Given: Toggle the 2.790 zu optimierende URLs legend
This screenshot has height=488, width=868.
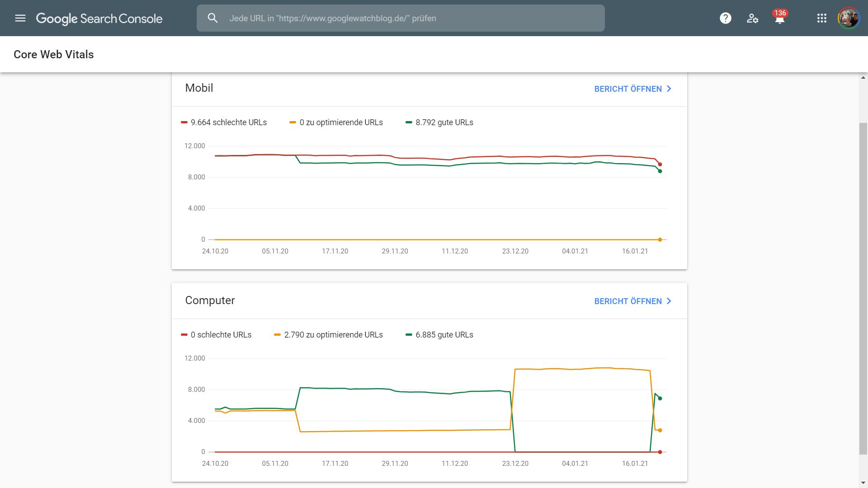Looking at the screenshot, I should (328, 335).
